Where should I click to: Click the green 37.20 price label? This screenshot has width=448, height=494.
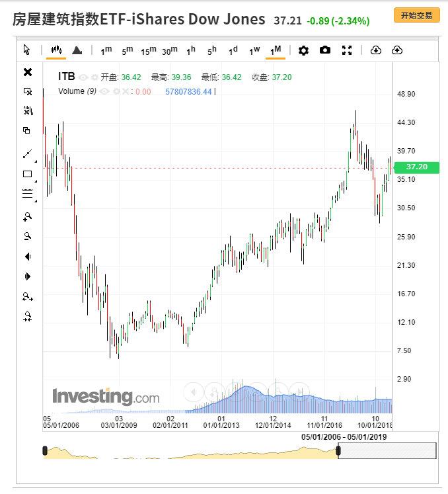[x=416, y=167]
